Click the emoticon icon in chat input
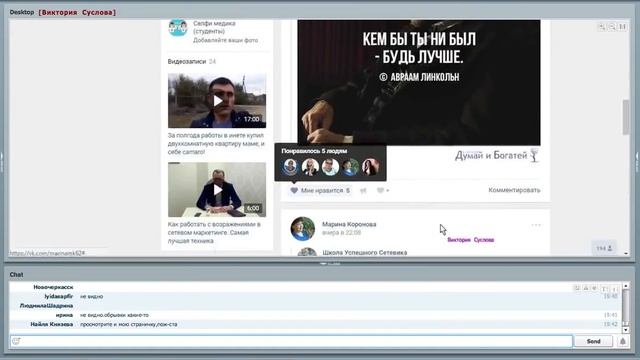 [16, 341]
